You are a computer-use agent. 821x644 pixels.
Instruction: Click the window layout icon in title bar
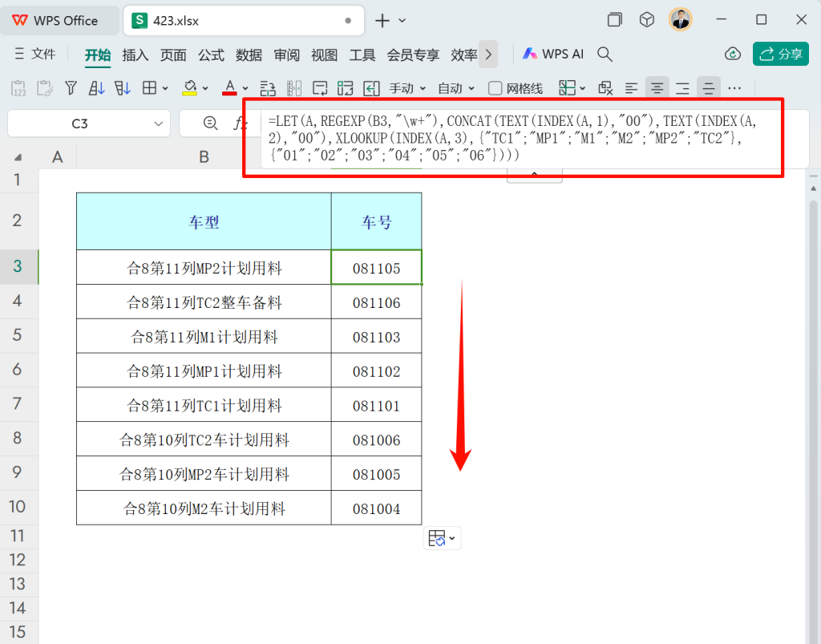[x=615, y=20]
